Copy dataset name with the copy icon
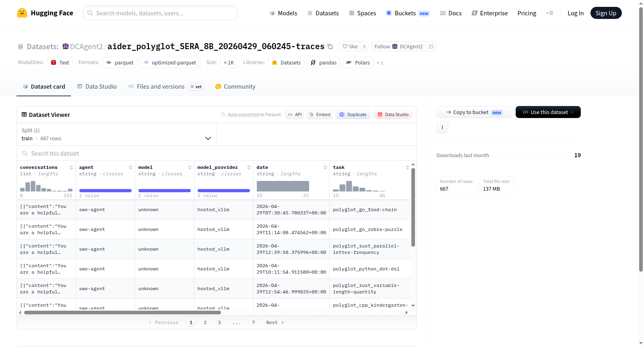Screen dimensions: 644x347 [330, 46]
